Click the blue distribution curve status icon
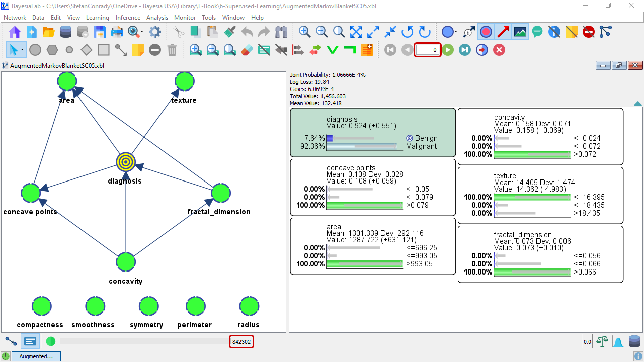The image size is (644, 362). (618, 341)
